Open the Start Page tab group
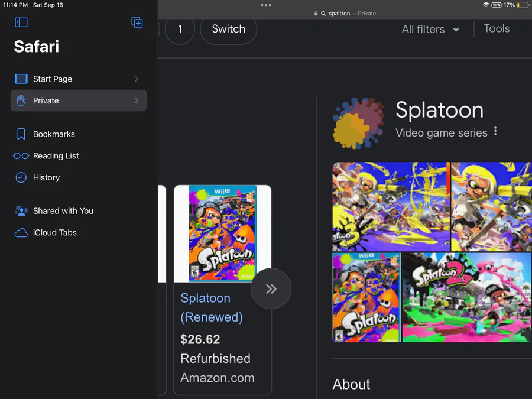Image resolution: width=532 pixels, height=399 pixels. pos(79,79)
